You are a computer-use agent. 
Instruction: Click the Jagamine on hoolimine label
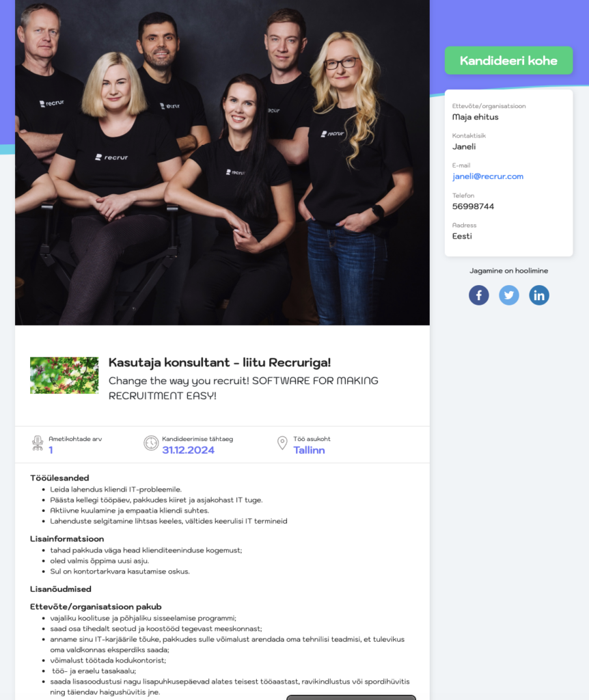click(x=508, y=271)
